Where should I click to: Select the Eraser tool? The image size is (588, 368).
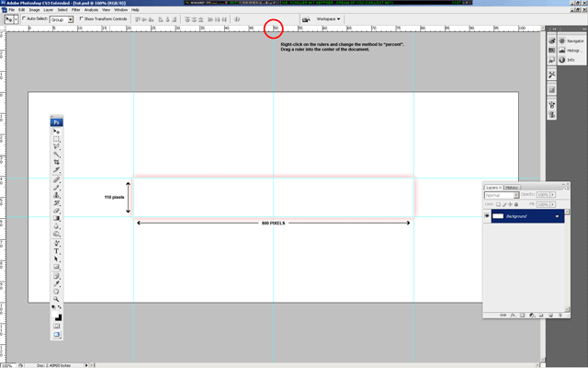coord(56,211)
